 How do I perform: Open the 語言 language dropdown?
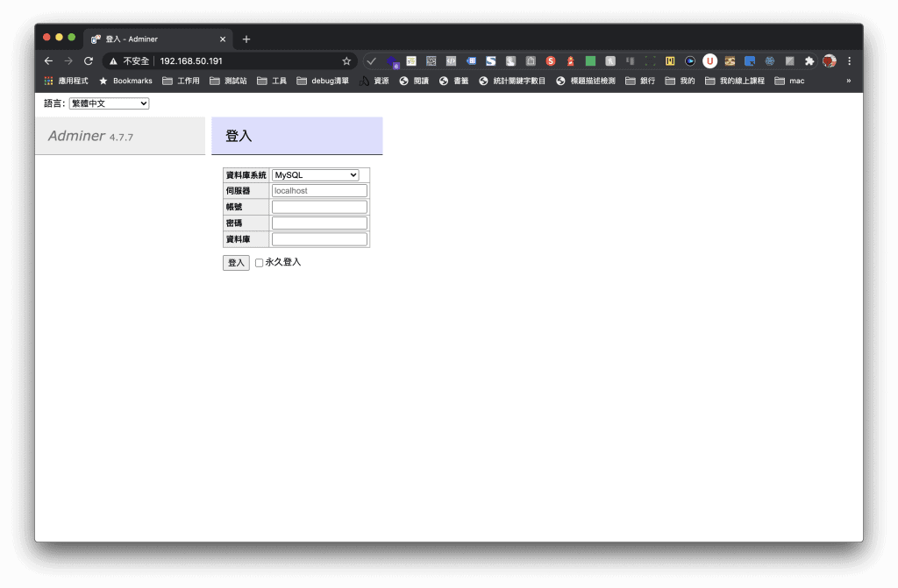pos(109,103)
